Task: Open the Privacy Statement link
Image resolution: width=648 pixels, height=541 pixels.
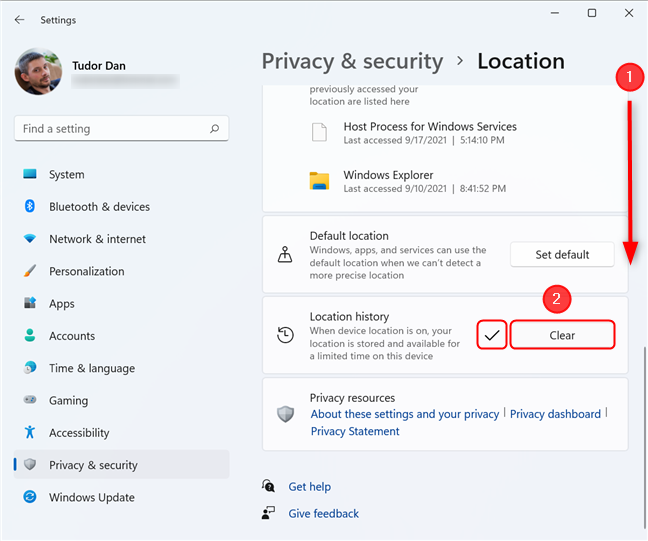Action: tap(355, 431)
